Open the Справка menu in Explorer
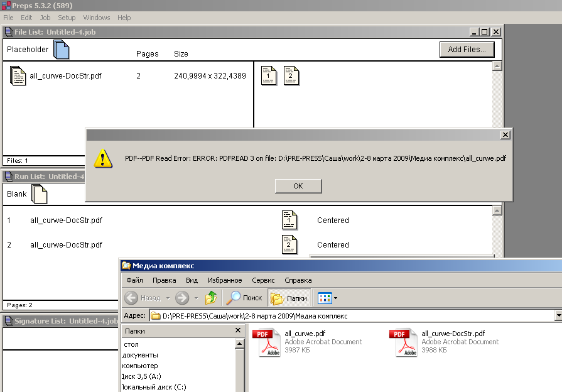The image size is (562, 392). pos(298,280)
